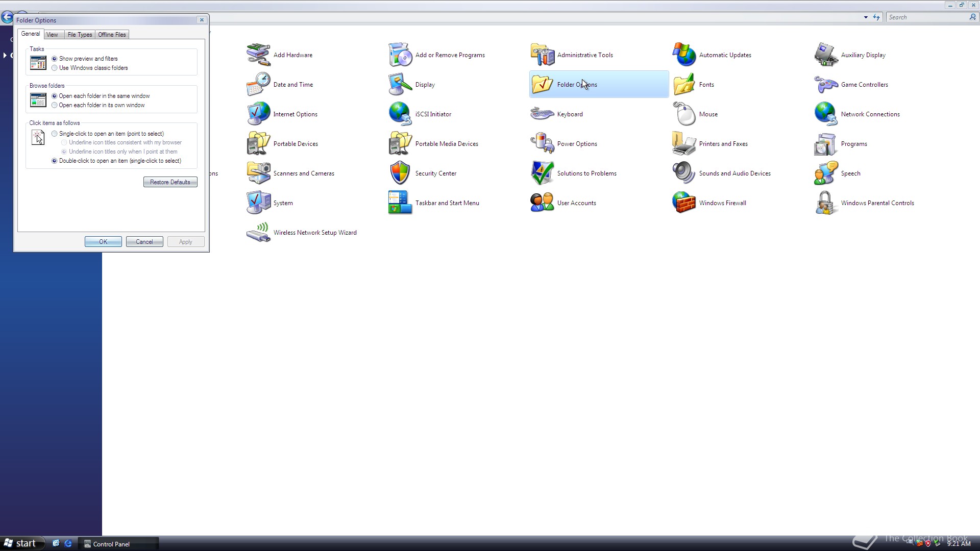Expand the left sidebar arrow
Viewport: 980px width, 551px height.
click(5, 55)
